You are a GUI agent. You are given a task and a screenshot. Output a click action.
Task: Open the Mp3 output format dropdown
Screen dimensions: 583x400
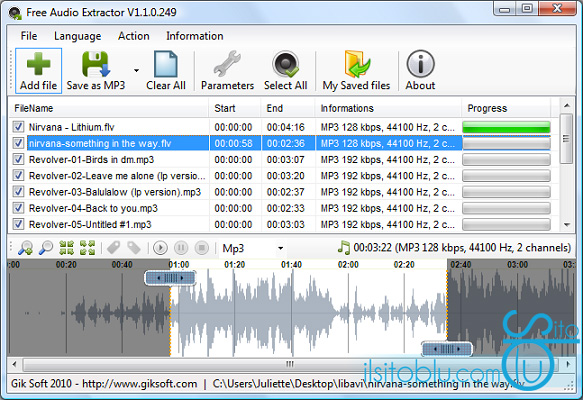pos(253,248)
